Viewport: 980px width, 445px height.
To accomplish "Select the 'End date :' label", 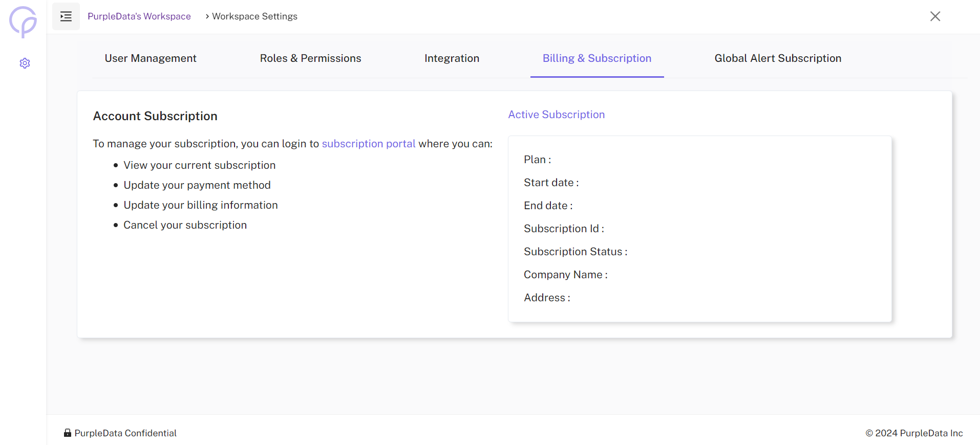I will pyautogui.click(x=548, y=206).
